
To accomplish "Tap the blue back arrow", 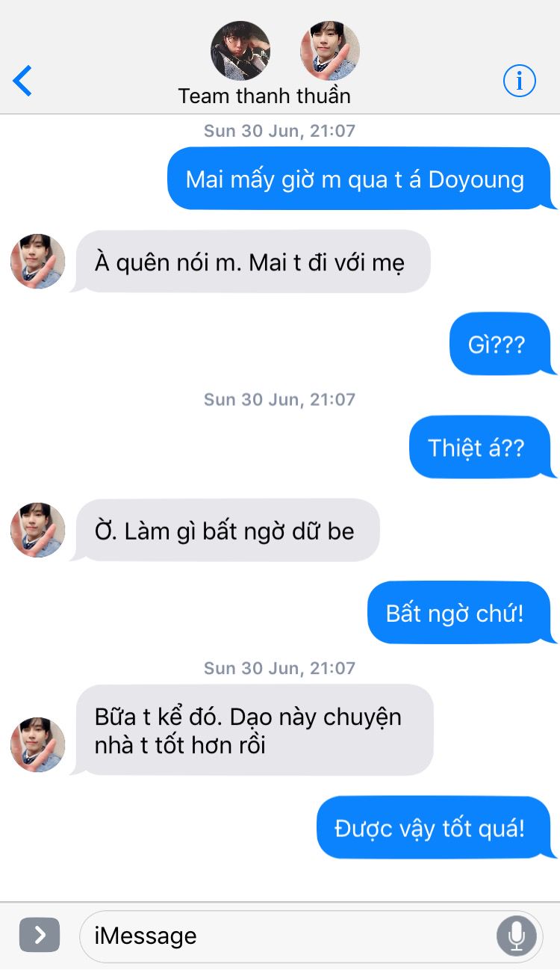I will pos(22,81).
